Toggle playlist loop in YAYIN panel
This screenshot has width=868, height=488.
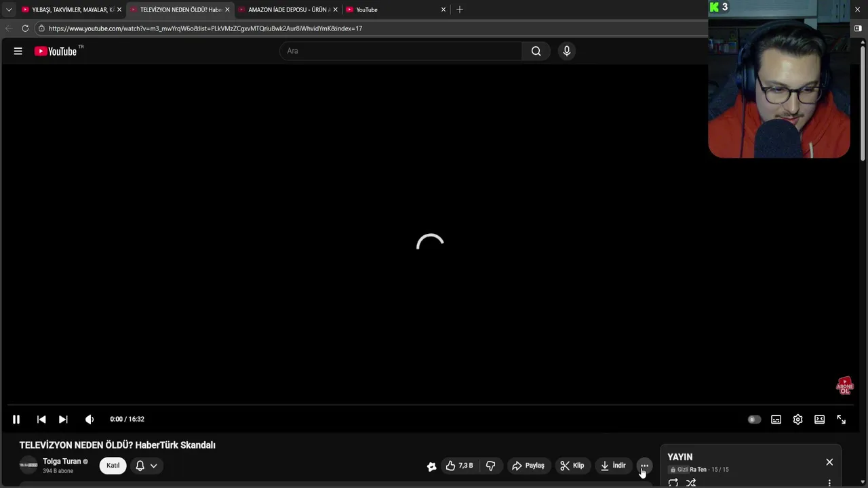point(673,483)
